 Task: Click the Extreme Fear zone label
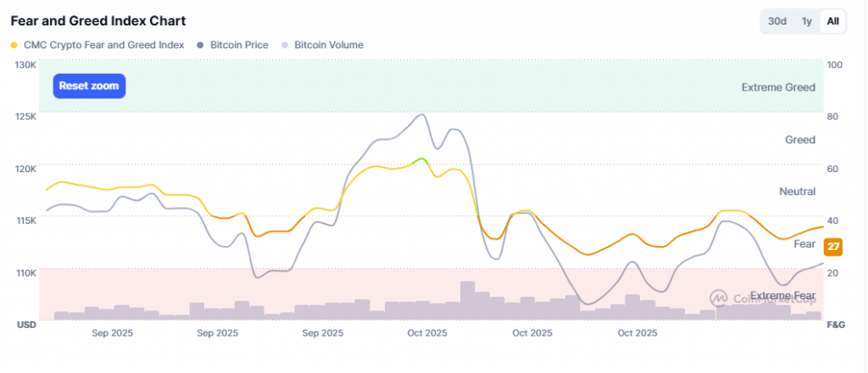pyautogui.click(x=782, y=295)
